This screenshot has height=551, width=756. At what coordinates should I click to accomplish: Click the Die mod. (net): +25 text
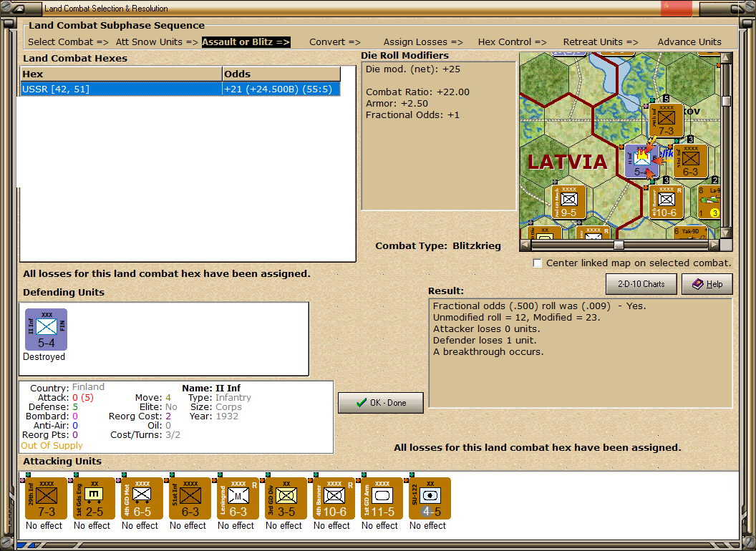click(x=412, y=69)
